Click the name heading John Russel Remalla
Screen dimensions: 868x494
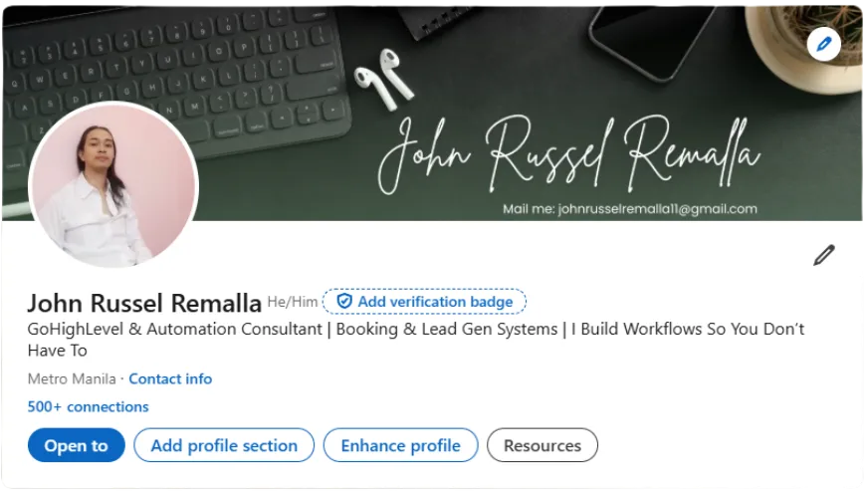[x=144, y=303]
